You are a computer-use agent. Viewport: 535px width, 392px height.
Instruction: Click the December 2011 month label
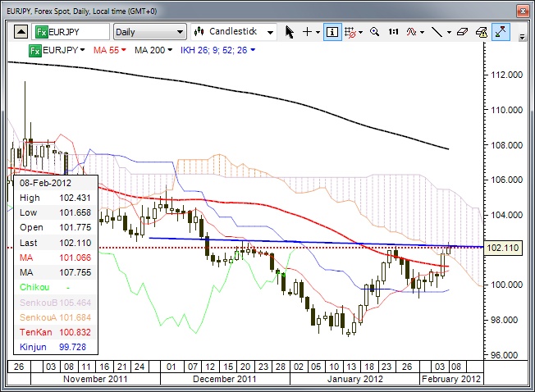point(225,379)
